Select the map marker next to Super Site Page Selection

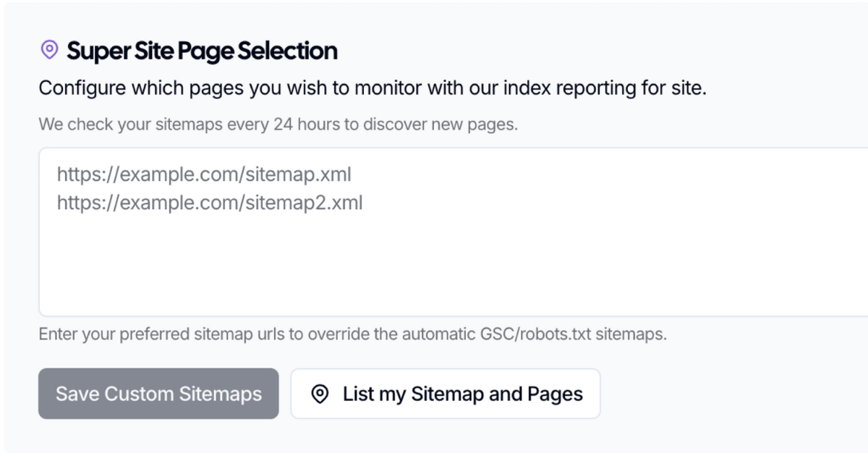[48, 49]
